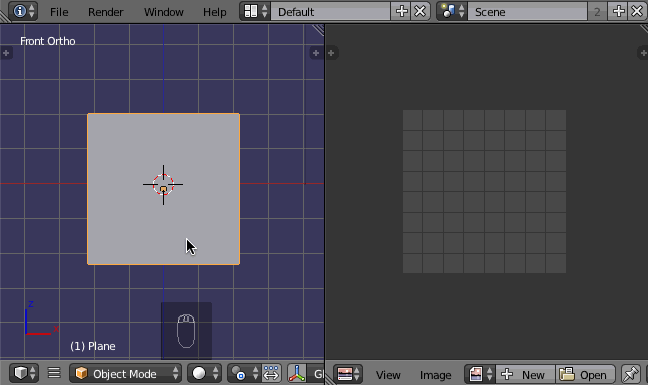Click the 3D view split corner widget

point(318,30)
